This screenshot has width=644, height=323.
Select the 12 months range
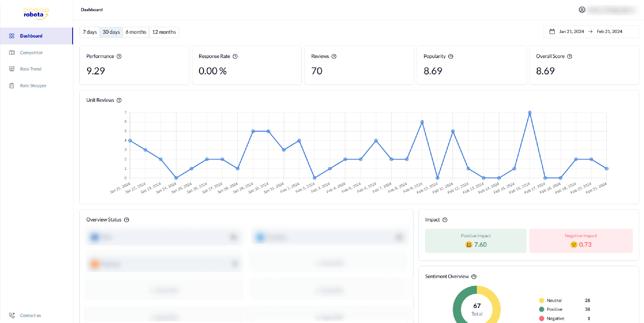(x=164, y=32)
